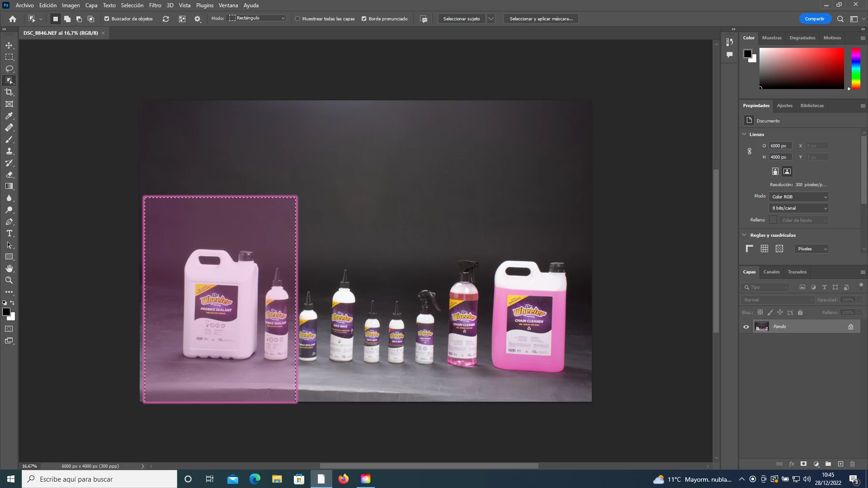Select the Zoom tool
Viewport: 868px width, 488px height.
pyautogui.click(x=9, y=280)
